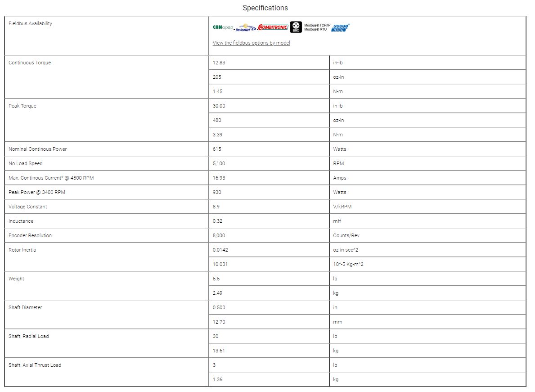Screen dimensions: 535x392
Task: Click the blue PROFIBUS logo
Action: 341,27
